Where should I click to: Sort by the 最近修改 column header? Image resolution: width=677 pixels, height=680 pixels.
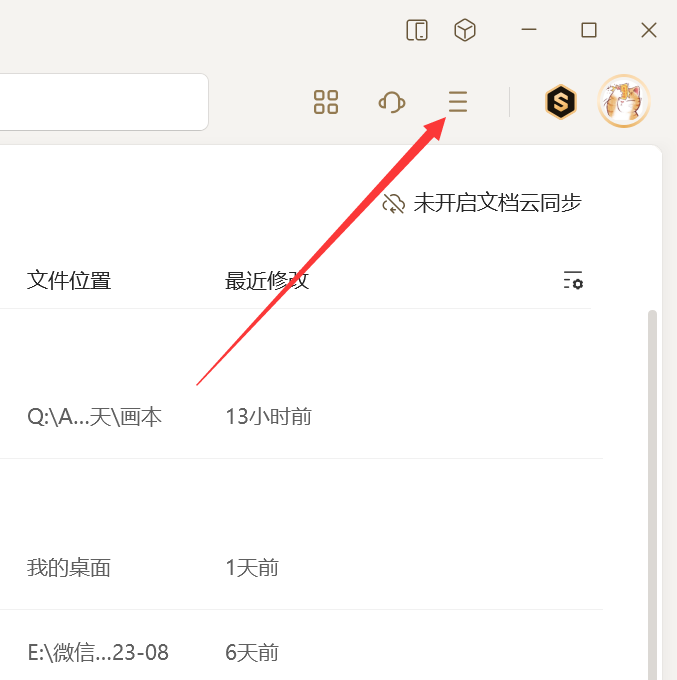(x=267, y=281)
